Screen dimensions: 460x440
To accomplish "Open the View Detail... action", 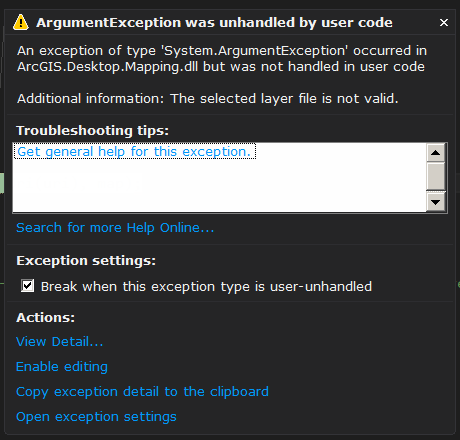I will coord(60,342).
